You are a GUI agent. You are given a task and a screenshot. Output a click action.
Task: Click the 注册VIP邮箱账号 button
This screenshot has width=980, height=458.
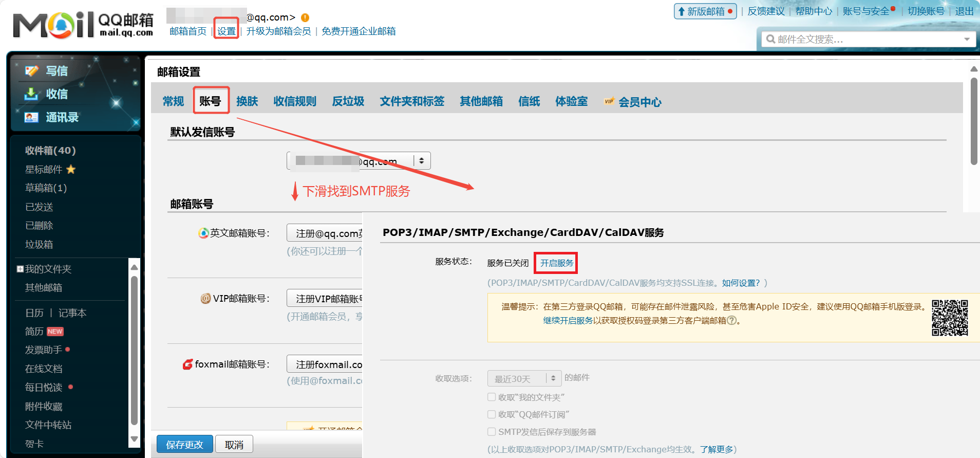pyautogui.click(x=325, y=299)
